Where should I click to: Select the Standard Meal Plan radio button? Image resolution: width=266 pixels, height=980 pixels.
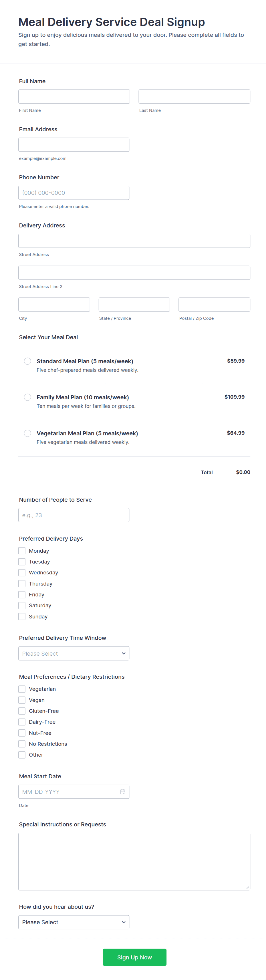pos(27,361)
